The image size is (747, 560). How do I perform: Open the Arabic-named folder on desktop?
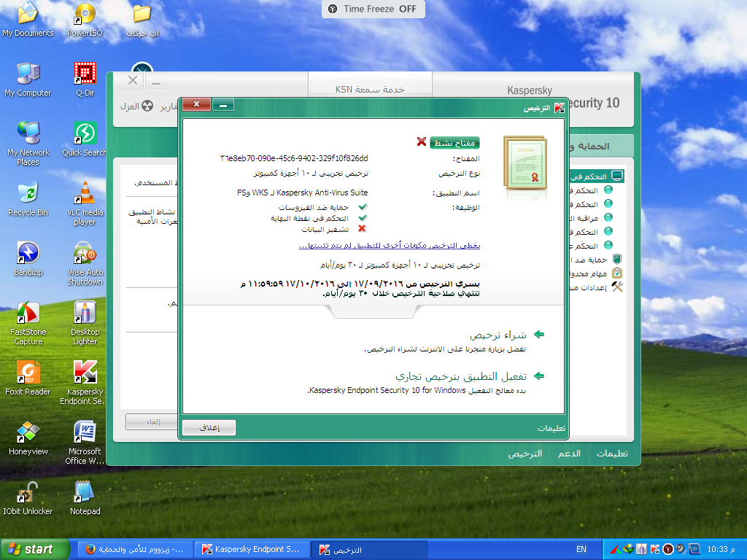click(x=142, y=20)
